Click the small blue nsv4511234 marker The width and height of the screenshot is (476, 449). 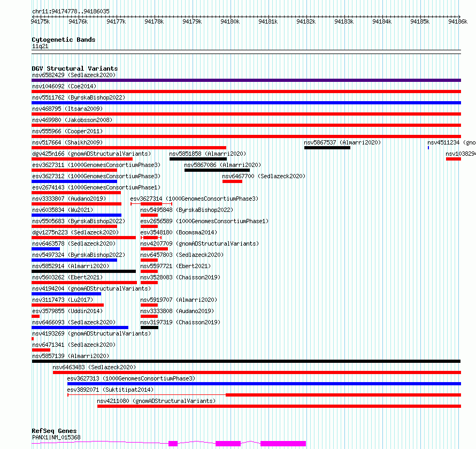click(428, 148)
